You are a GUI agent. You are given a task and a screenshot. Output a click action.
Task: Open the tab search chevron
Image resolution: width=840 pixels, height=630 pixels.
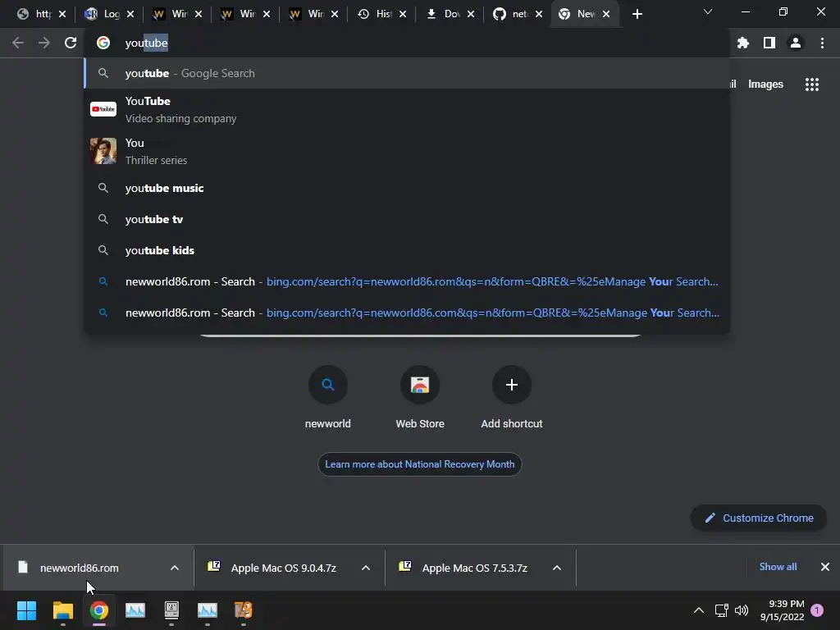(708, 11)
